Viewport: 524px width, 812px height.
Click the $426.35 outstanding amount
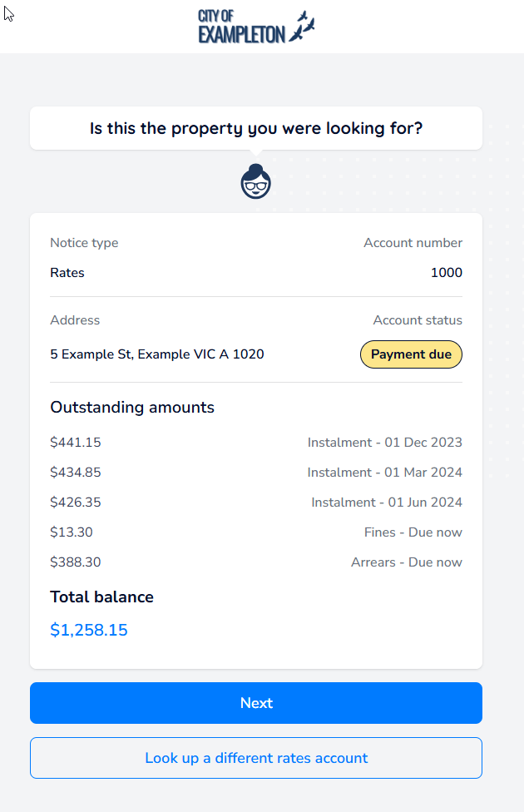(76, 503)
